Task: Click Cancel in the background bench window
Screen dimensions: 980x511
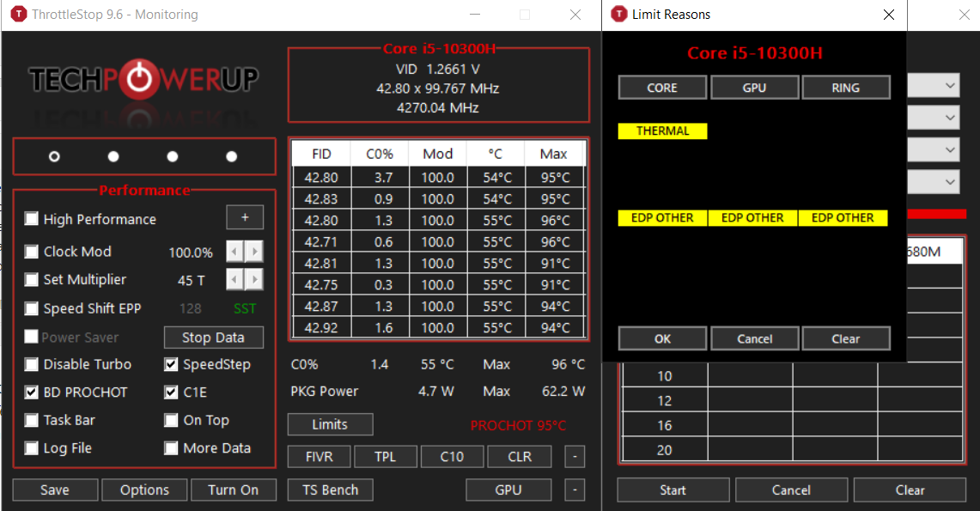Action: click(791, 490)
